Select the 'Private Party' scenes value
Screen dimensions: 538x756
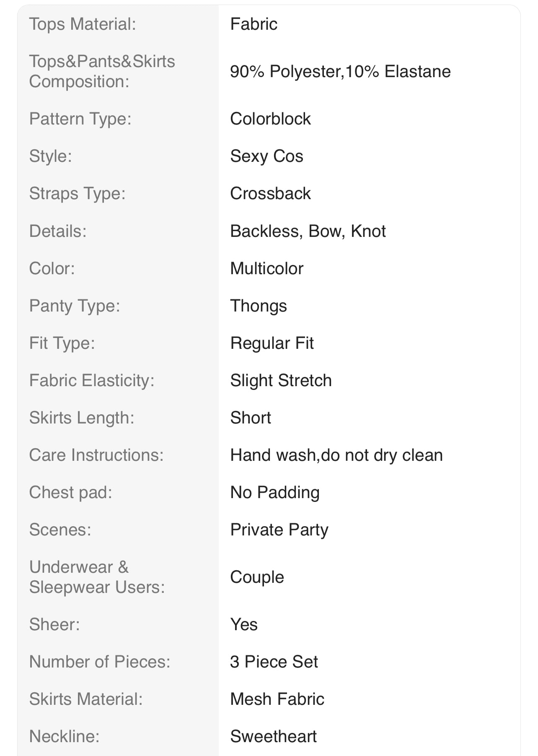point(279,530)
